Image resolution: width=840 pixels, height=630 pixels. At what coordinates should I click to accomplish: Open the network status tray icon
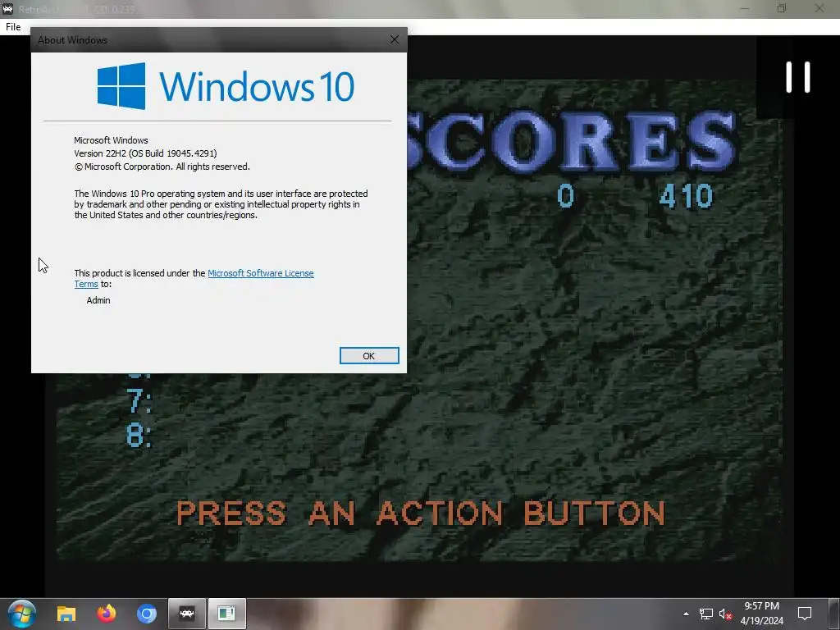pos(706,614)
